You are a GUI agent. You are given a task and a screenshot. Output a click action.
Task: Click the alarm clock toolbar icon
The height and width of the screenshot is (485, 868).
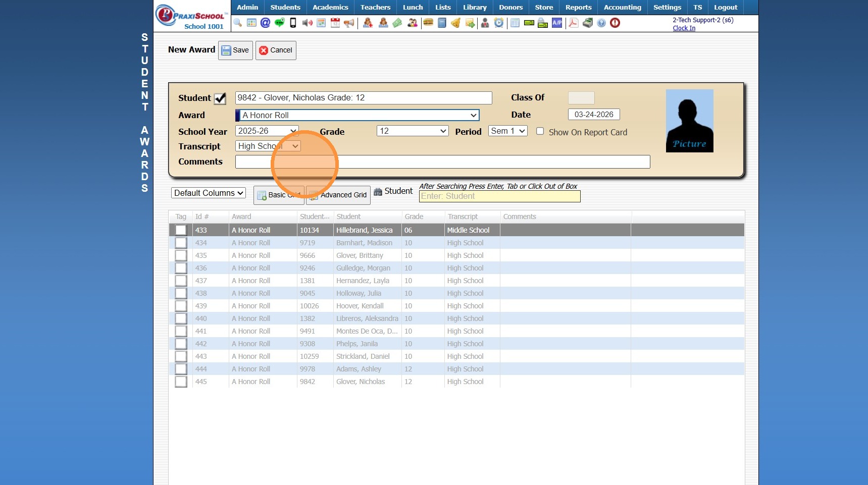499,23
